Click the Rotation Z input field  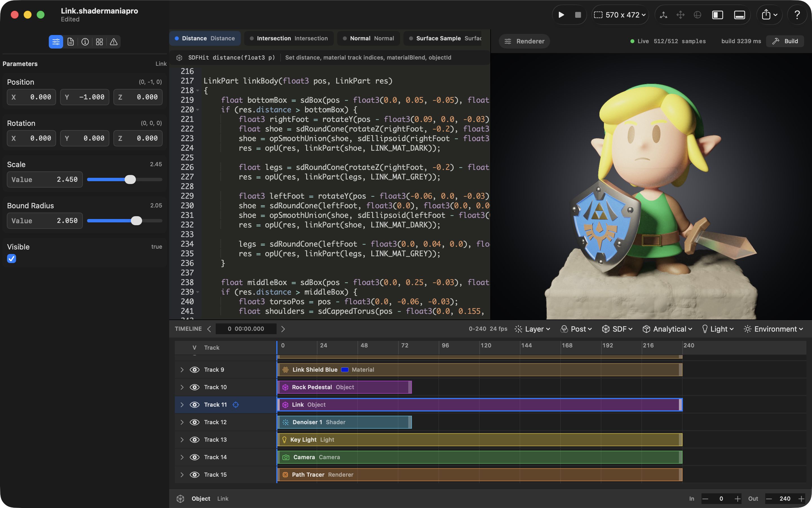pos(138,138)
